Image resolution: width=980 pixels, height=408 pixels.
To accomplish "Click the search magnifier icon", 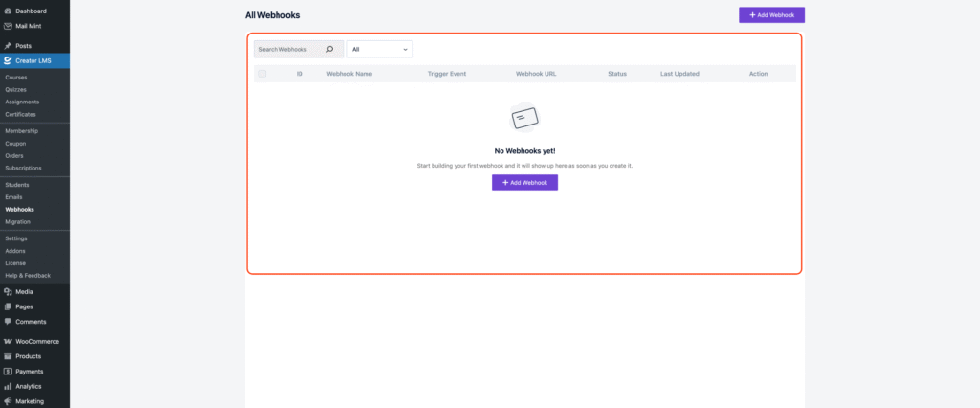I will [x=330, y=49].
